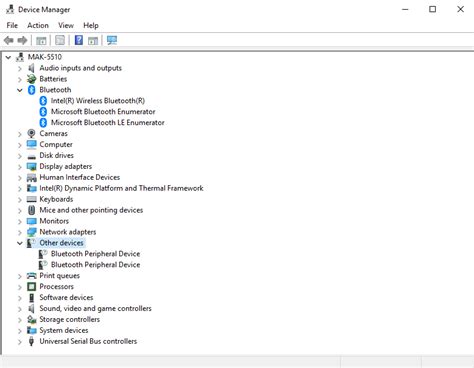Click the Computer category monitor icon
This screenshot has height=368, width=474.
point(31,144)
